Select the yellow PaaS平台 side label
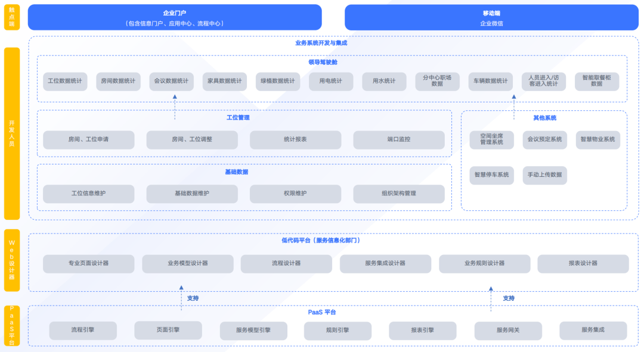The height and width of the screenshot is (352, 644). pyautogui.click(x=12, y=326)
